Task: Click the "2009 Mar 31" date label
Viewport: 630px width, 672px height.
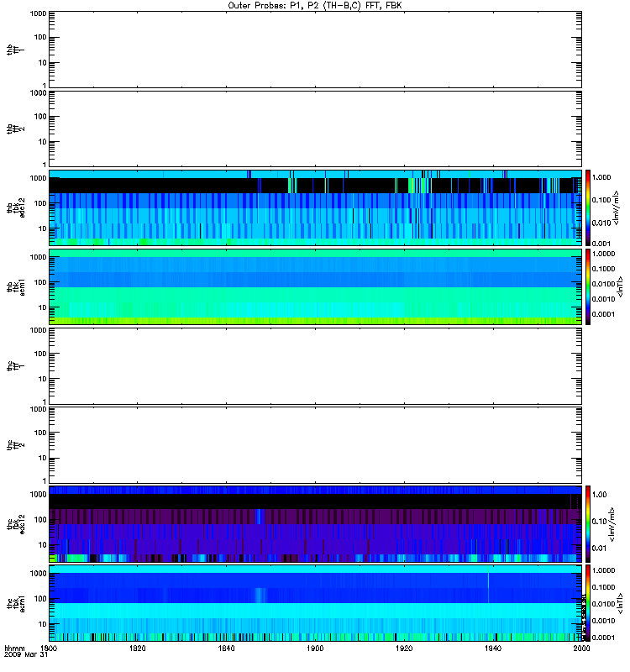Action: (26, 654)
